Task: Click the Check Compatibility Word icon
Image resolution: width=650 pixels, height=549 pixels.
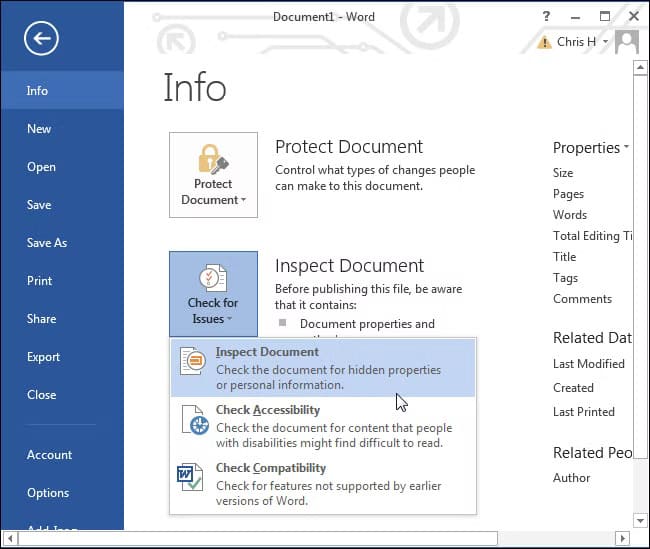Action: 191,477
